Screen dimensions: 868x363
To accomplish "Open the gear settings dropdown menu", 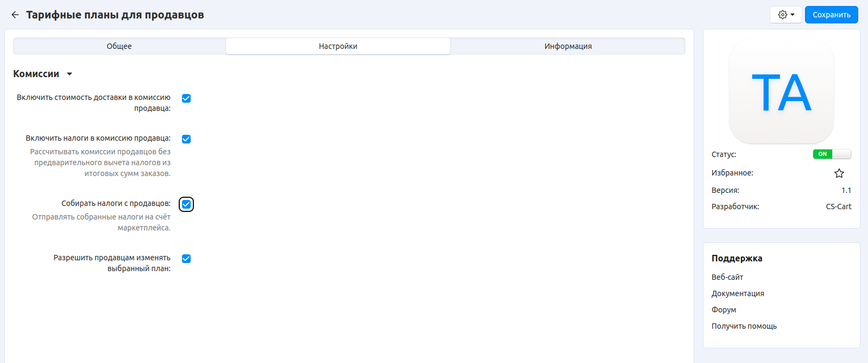I will click(x=785, y=15).
